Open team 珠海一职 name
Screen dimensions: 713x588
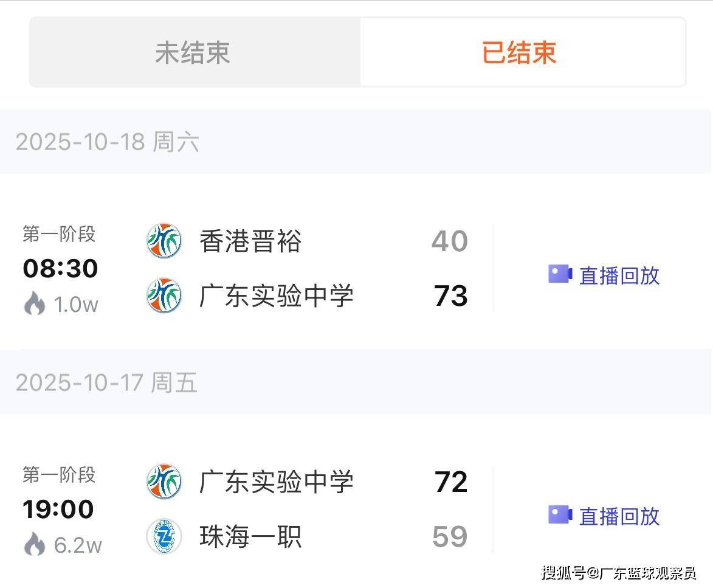250,537
